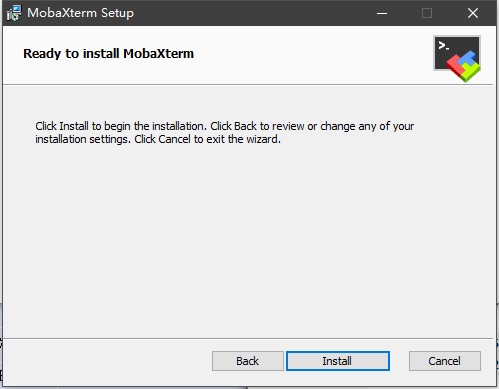
Task: Click the MobaXterm logo in the header
Action: click(x=457, y=59)
